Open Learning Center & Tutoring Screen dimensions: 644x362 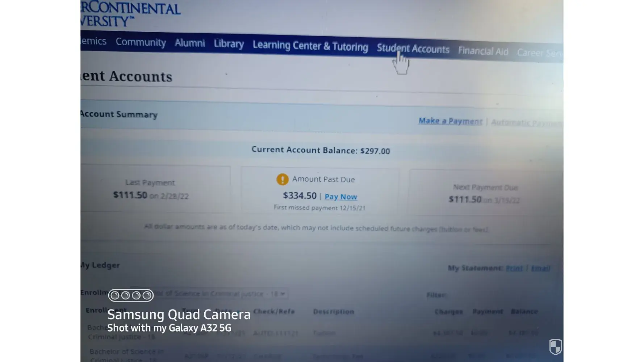click(310, 46)
